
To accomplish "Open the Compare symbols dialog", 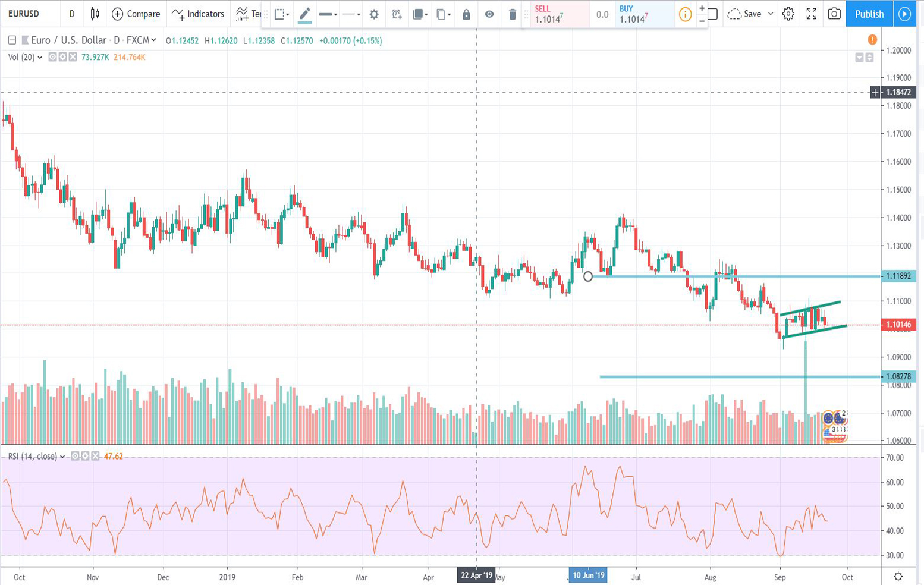I will point(136,14).
